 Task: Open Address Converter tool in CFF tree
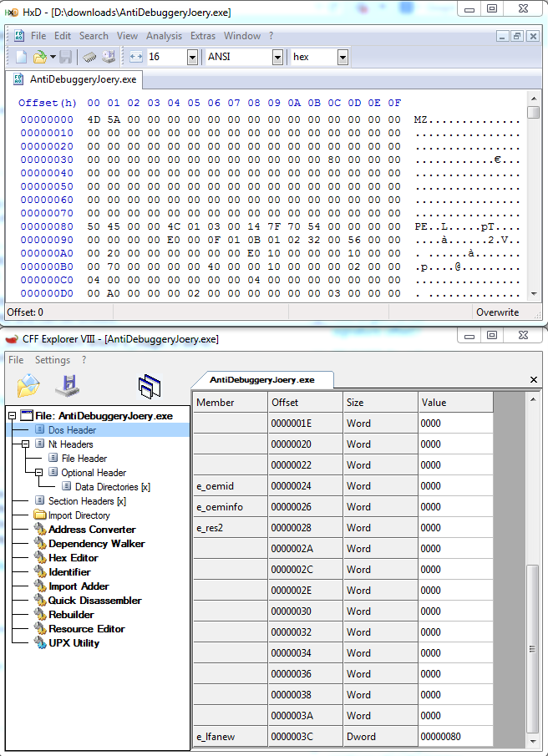92,530
